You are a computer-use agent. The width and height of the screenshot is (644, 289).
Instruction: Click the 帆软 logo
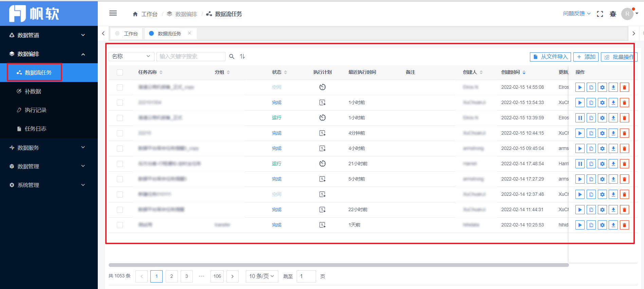coord(34,14)
